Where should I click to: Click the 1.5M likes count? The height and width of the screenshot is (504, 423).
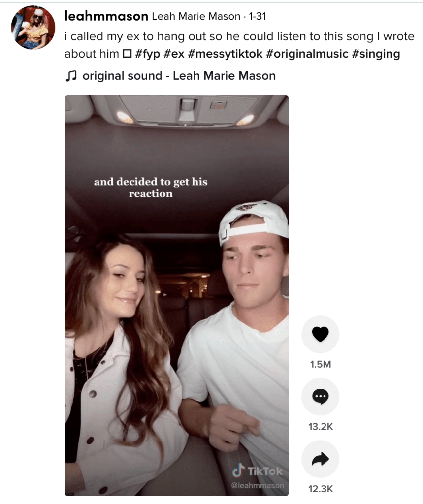321,364
